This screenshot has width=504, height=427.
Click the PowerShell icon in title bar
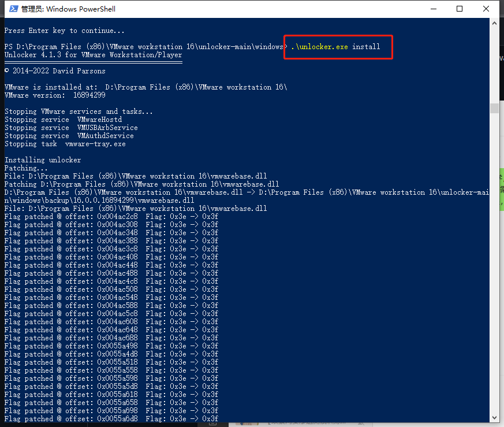(x=13, y=9)
